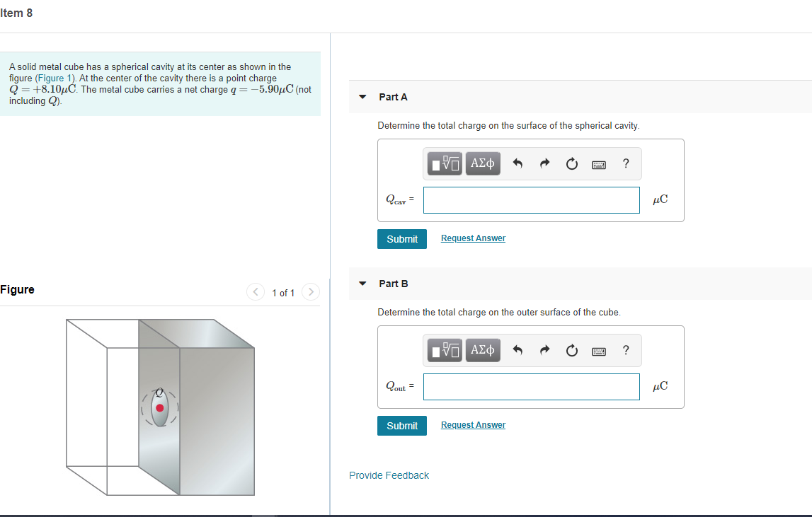This screenshot has width=812, height=517.
Task: Open the Greek symbols ΑΣφ menu in Part B
Action: click(x=482, y=349)
